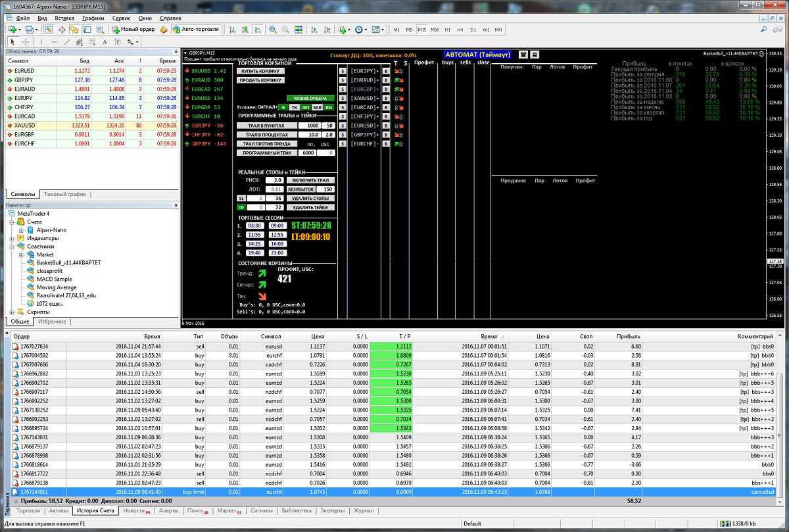Select the text label 'A' drawing tool

(105, 42)
